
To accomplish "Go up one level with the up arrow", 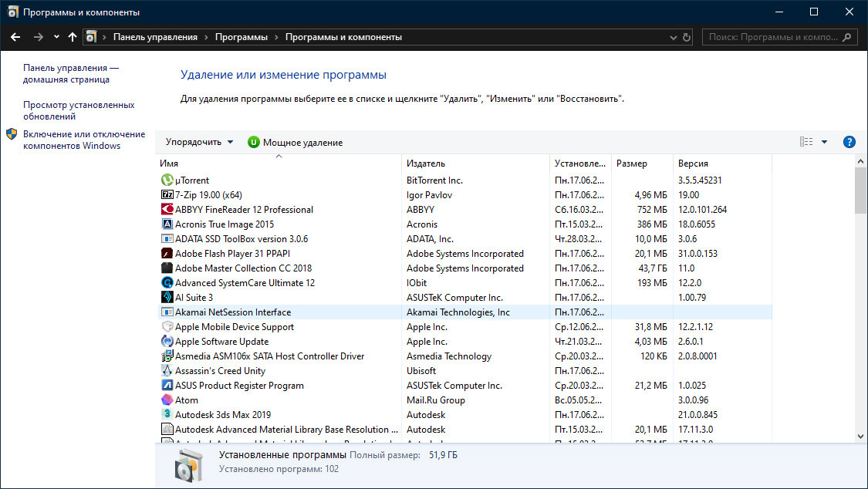I will point(73,37).
